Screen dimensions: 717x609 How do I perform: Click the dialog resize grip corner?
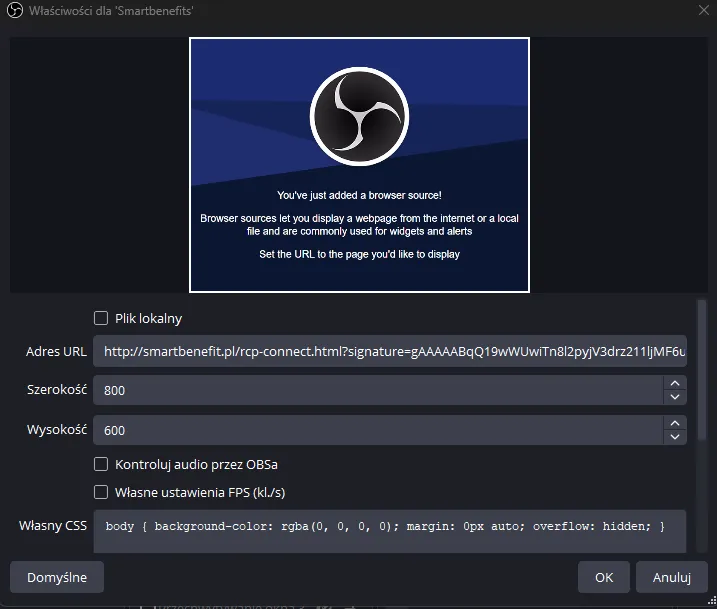pos(712,601)
